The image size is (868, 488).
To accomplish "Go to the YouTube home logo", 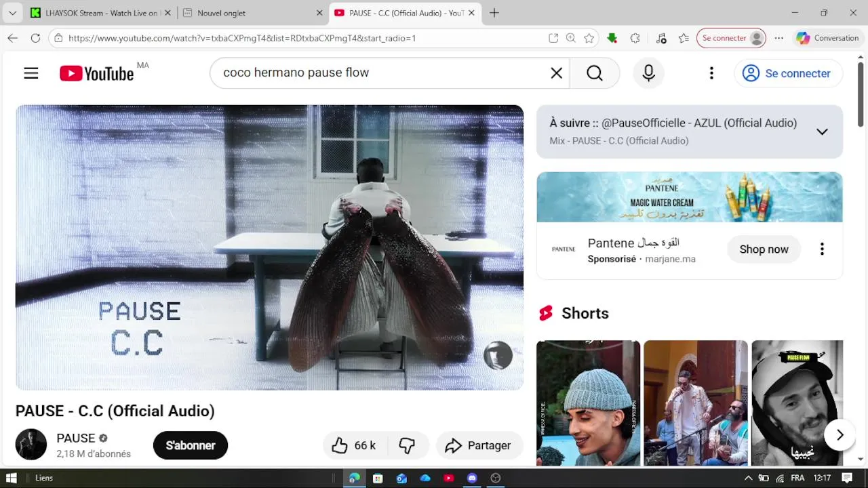I will point(97,73).
